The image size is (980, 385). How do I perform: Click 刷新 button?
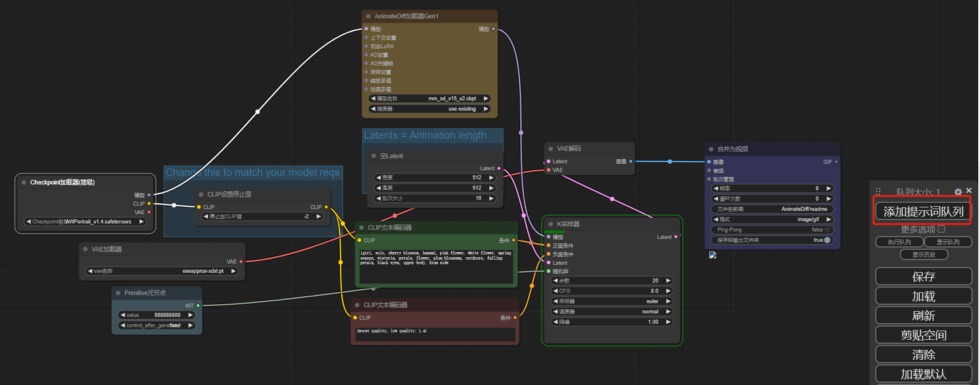click(923, 315)
